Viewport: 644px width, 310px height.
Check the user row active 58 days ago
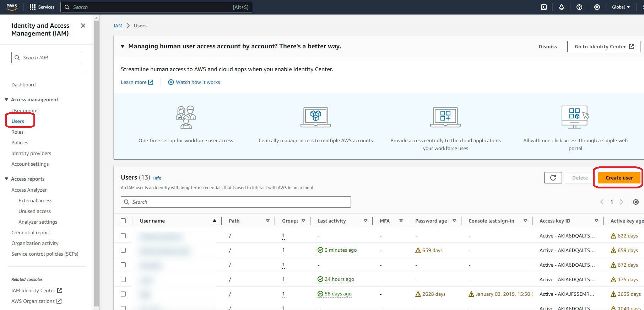(123, 294)
